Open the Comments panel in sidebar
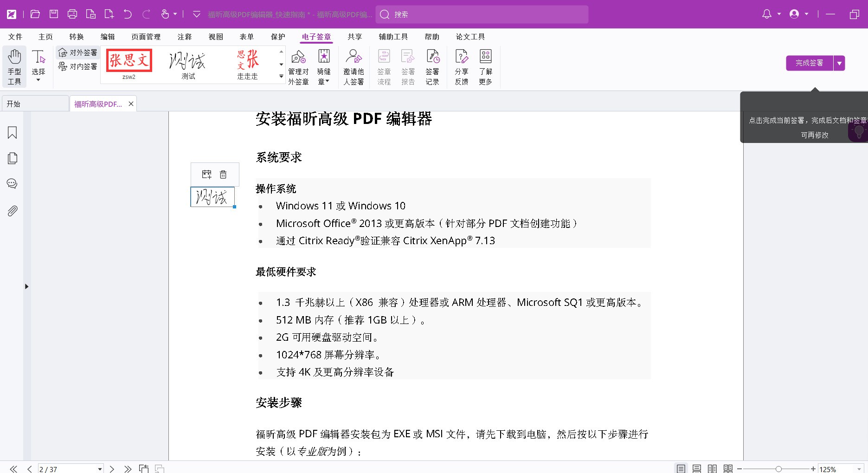This screenshot has height=473, width=868. [x=13, y=184]
